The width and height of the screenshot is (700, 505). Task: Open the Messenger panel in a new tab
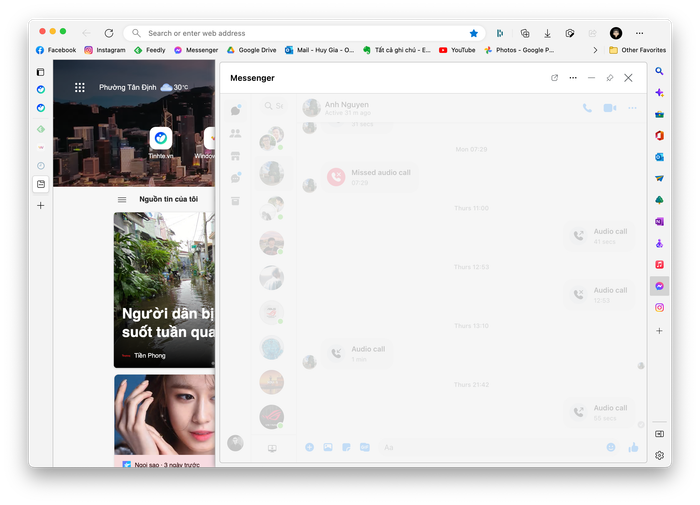pyautogui.click(x=555, y=77)
